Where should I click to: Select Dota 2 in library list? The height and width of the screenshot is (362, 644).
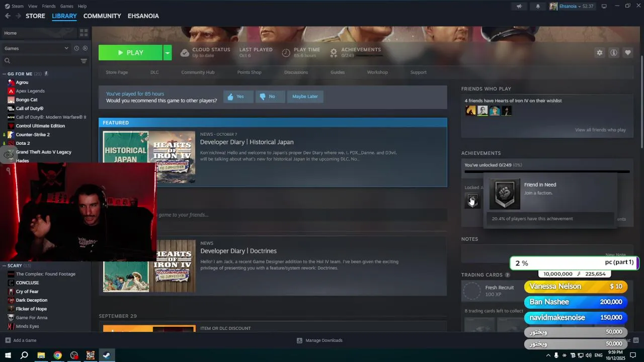(23, 143)
